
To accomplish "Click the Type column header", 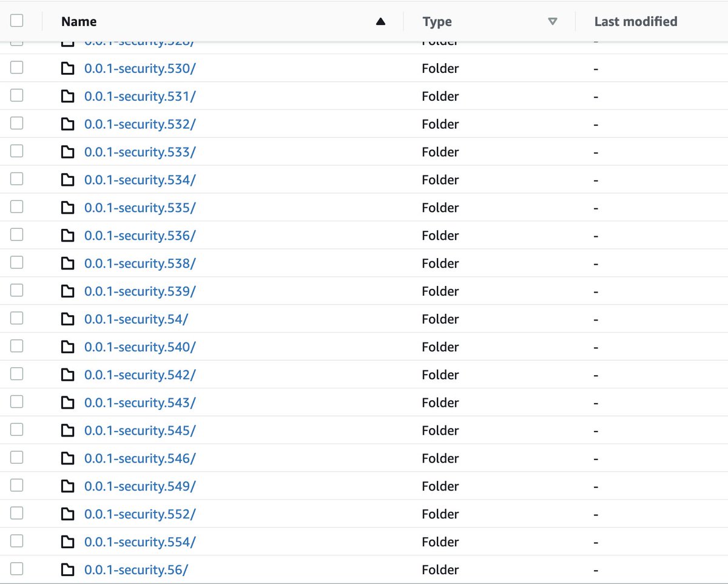I will click(x=437, y=22).
